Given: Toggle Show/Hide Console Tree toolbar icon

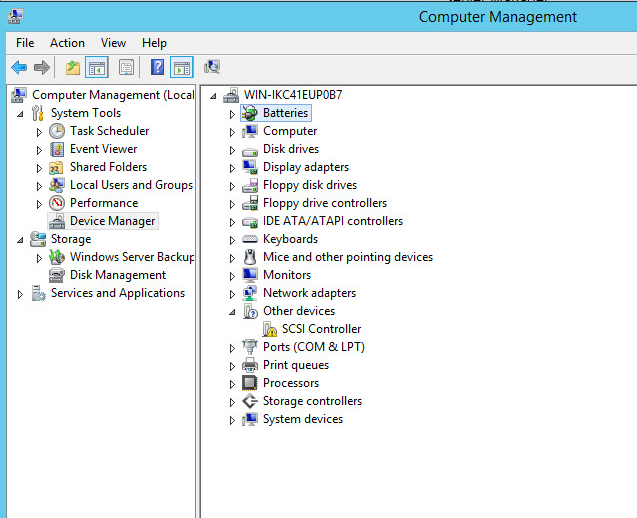Looking at the screenshot, I should click(97, 67).
